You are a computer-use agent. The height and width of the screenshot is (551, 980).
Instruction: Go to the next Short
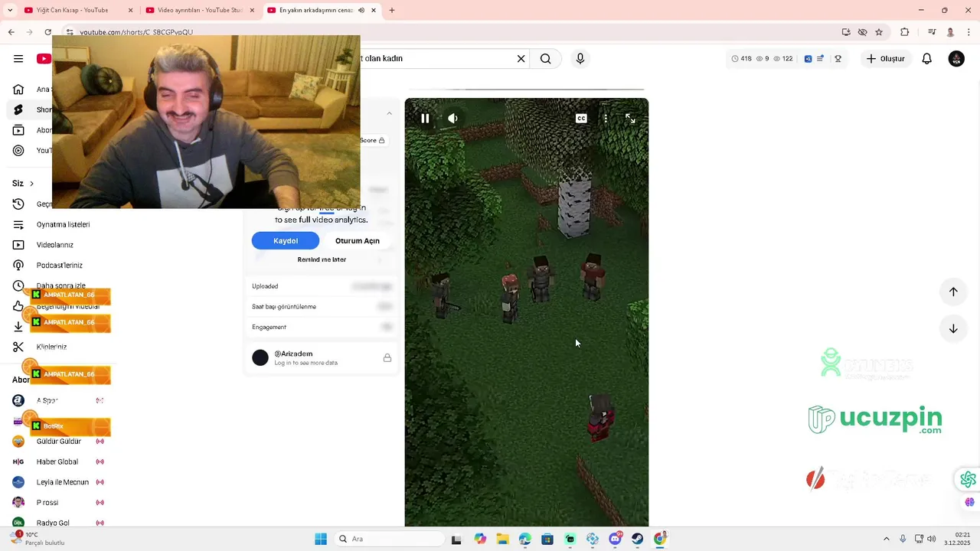[x=953, y=328]
